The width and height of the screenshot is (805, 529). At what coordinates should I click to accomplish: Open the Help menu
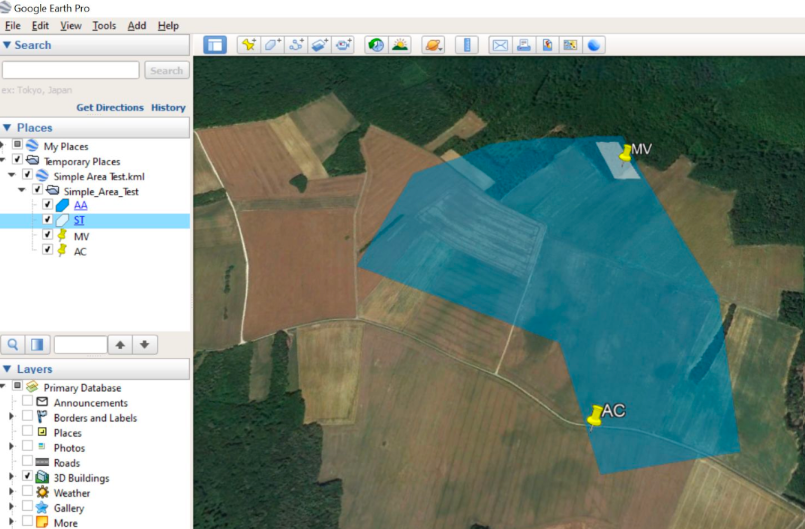point(168,26)
